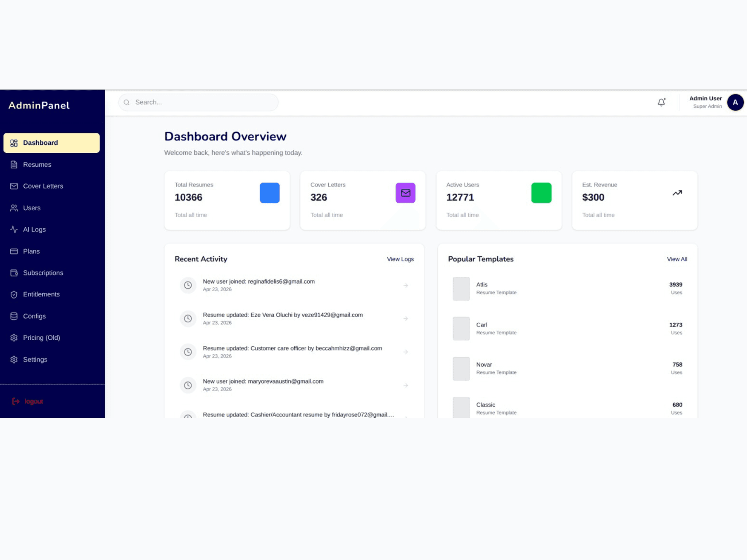Image resolution: width=747 pixels, height=560 pixels.
Task: Open the Plans section from sidebar
Action: (31, 251)
